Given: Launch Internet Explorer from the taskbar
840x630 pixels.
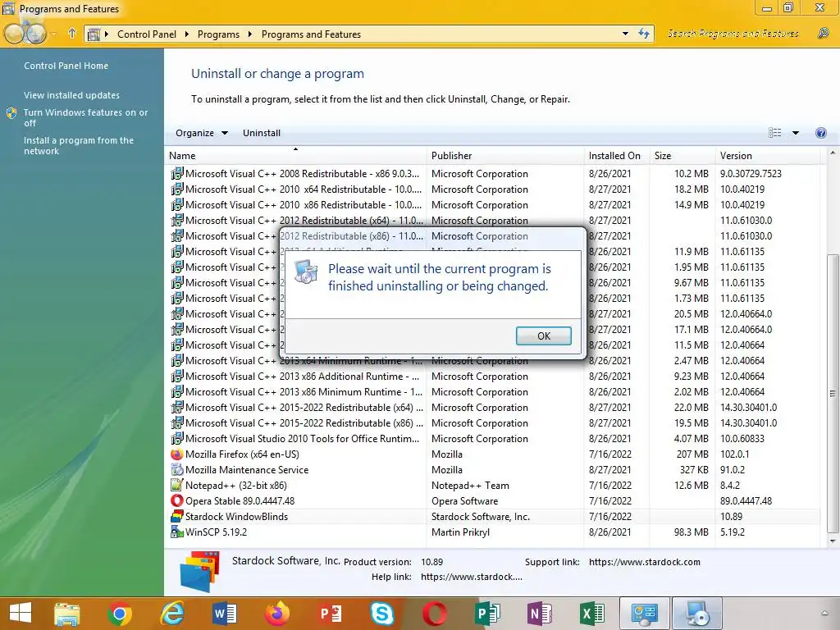Looking at the screenshot, I should pyautogui.click(x=172, y=614).
